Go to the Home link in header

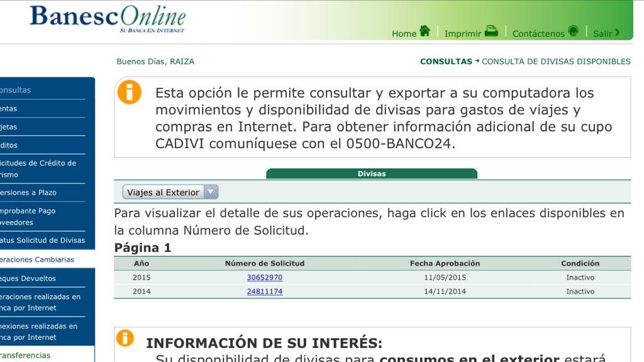point(404,34)
